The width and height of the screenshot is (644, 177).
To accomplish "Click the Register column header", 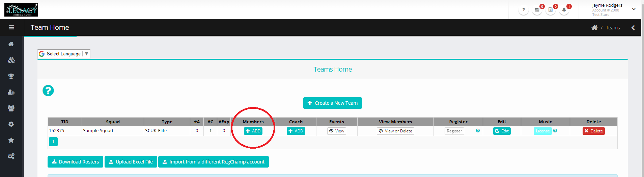I will coord(458,122).
